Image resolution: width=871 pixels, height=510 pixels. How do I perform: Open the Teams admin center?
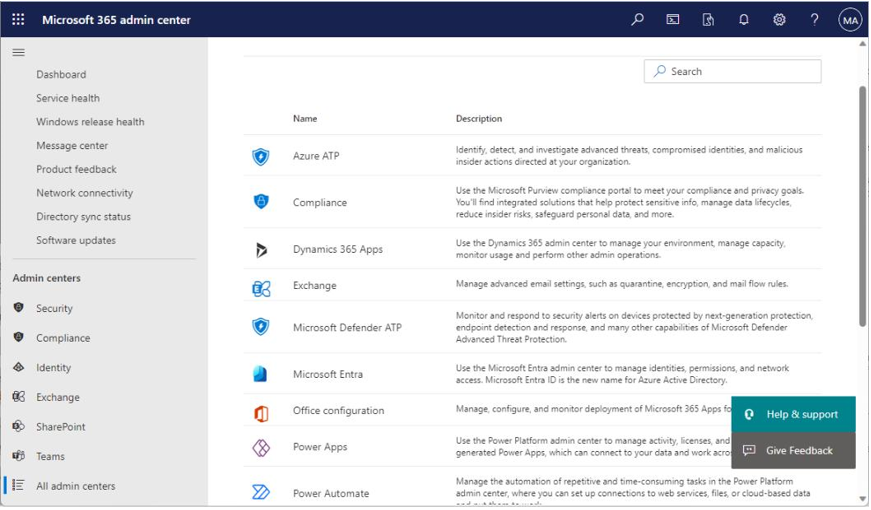pos(50,457)
